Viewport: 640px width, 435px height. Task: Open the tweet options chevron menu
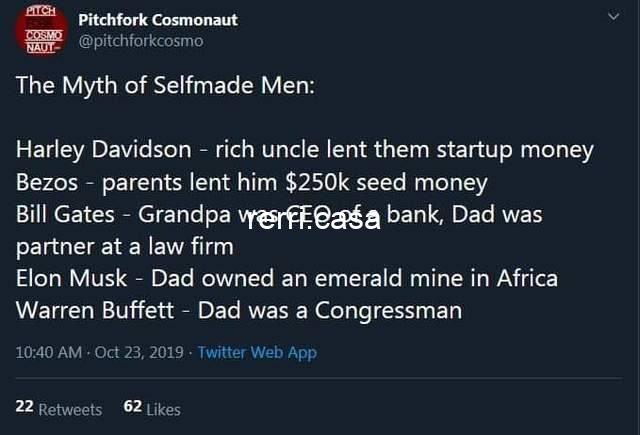pos(613,19)
